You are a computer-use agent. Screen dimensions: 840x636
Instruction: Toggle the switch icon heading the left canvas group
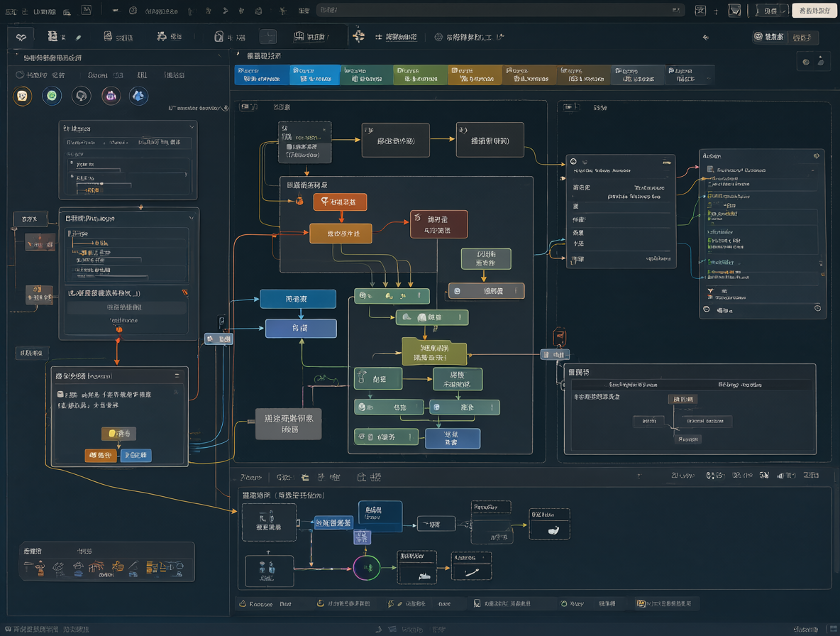248,107
